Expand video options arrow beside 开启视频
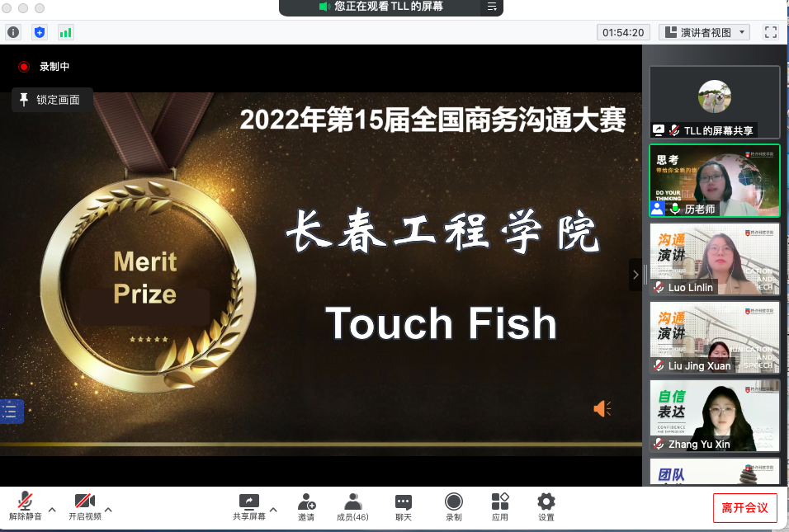 pos(108,510)
